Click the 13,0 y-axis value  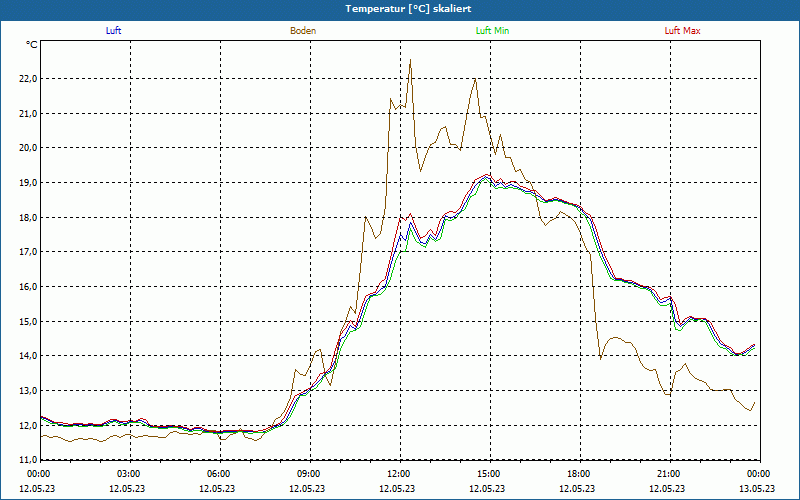(x=28, y=390)
